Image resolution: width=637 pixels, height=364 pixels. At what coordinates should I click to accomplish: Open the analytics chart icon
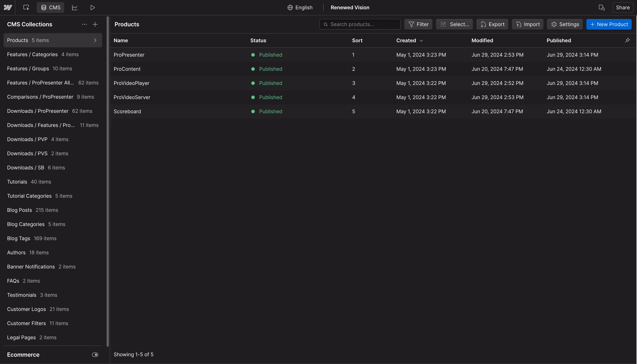tap(75, 8)
